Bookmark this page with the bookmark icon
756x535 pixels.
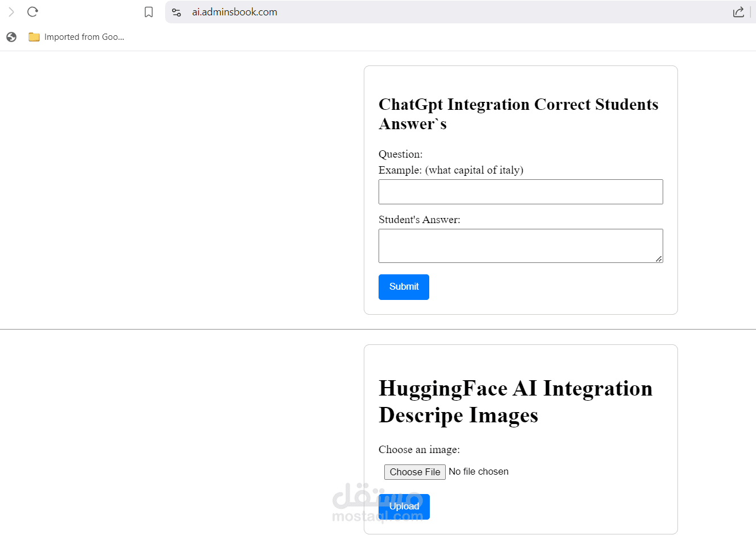(149, 12)
